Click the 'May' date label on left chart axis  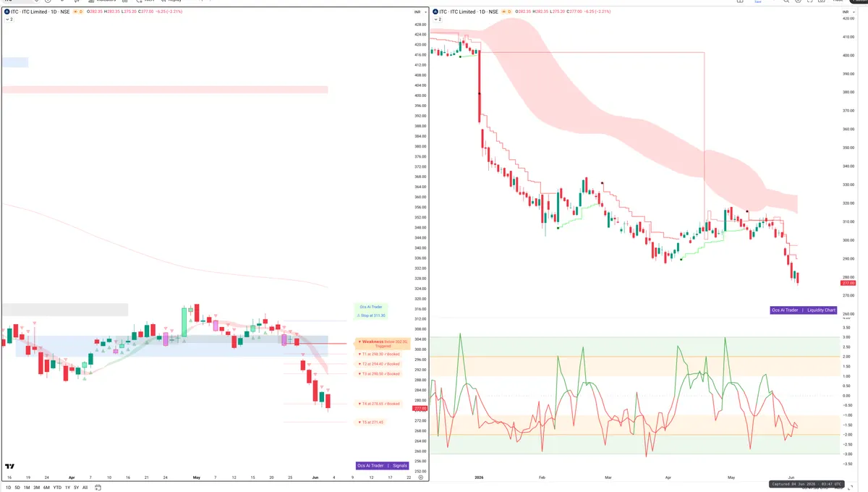coord(196,478)
